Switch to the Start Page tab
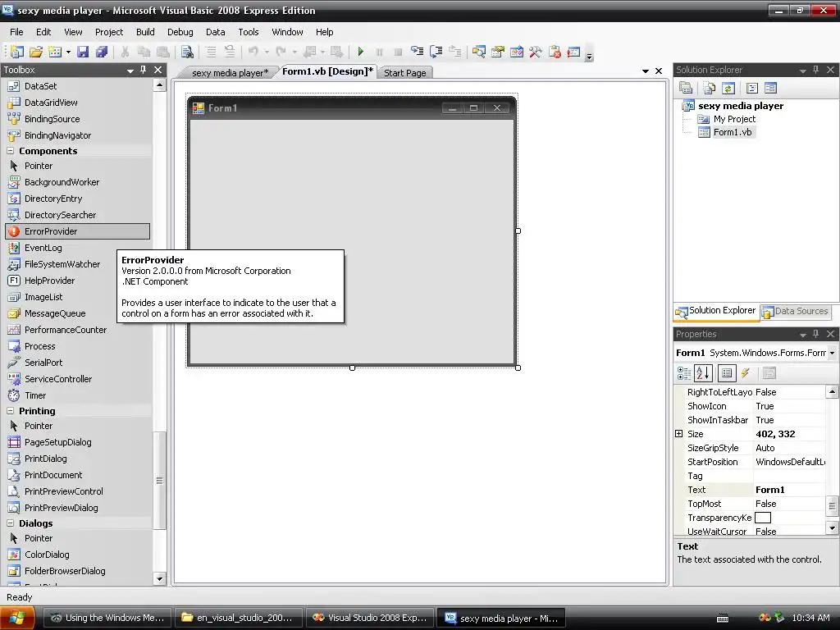This screenshot has width=840, height=630. point(405,73)
